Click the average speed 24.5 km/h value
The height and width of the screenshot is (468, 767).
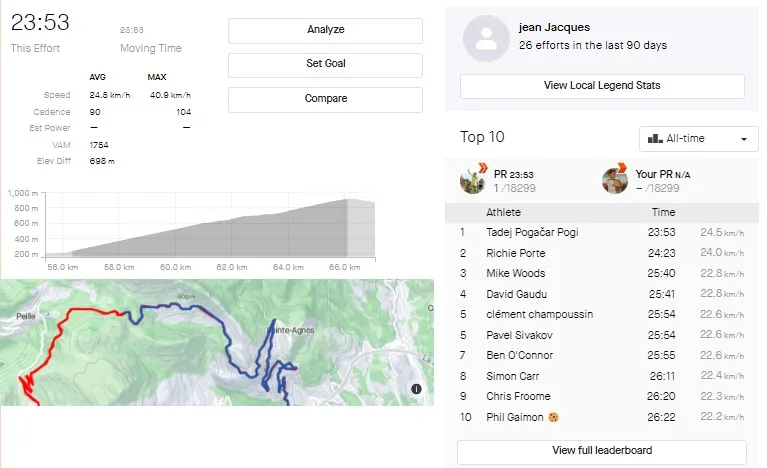pyautogui.click(x=110, y=95)
